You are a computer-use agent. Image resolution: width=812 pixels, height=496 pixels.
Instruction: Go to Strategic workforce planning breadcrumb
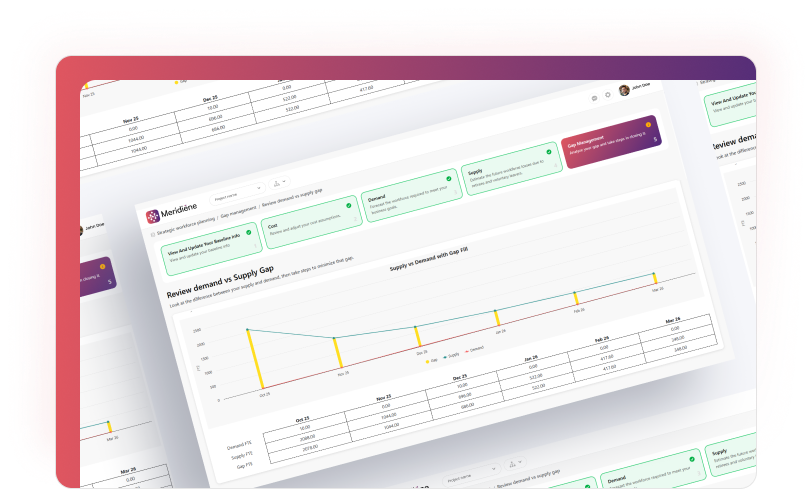pyautogui.click(x=180, y=227)
